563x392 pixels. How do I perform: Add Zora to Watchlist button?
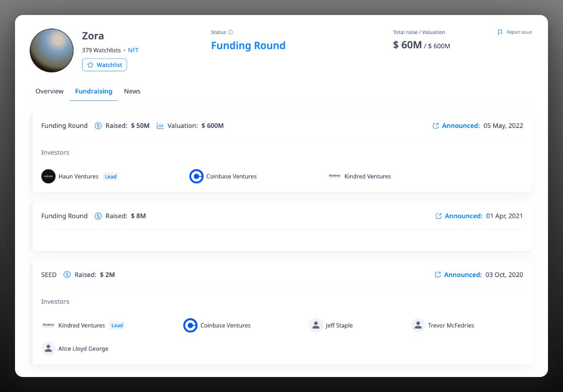tap(105, 65)
